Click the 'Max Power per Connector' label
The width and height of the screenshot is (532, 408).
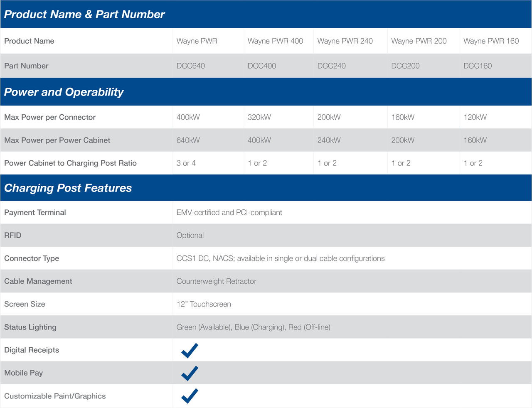point(50,117)
